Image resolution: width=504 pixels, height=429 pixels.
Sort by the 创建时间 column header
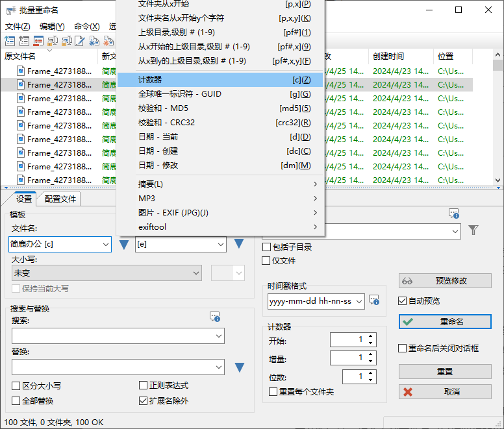401,56
